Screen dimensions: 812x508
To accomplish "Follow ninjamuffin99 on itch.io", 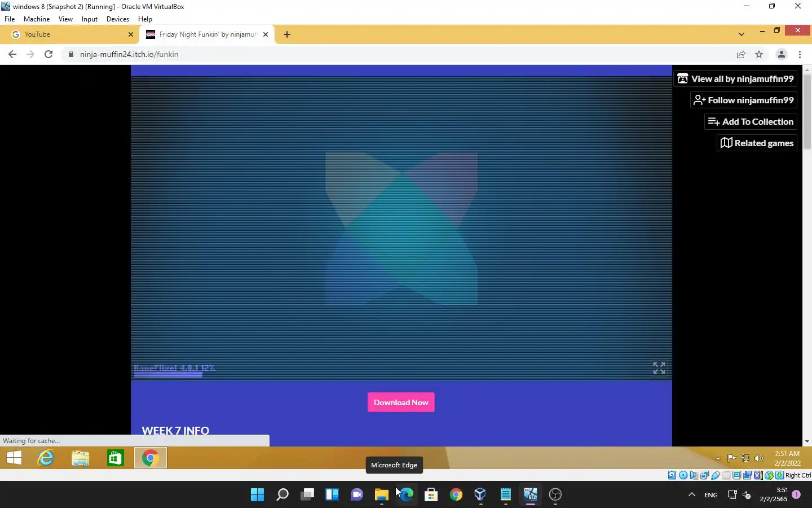I will tap(744, 100).
